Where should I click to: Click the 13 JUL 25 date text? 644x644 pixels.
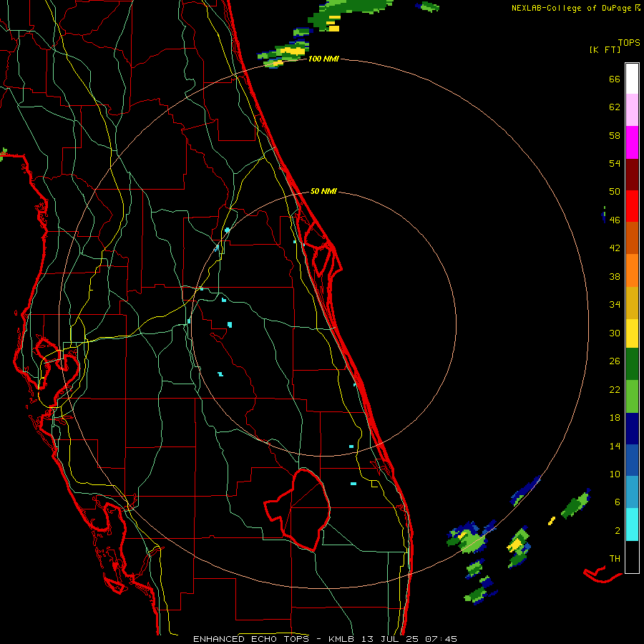click(x=391, y=639)
